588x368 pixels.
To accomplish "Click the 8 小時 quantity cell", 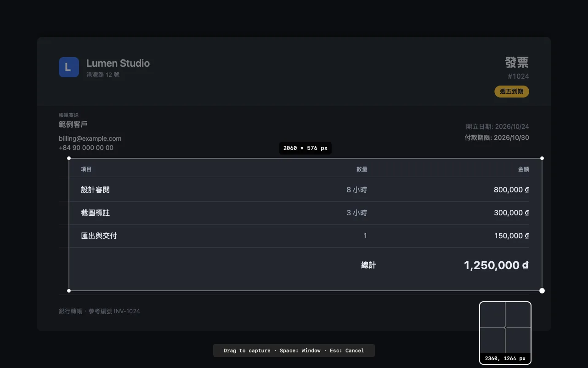I will click(x=357, y=190).
